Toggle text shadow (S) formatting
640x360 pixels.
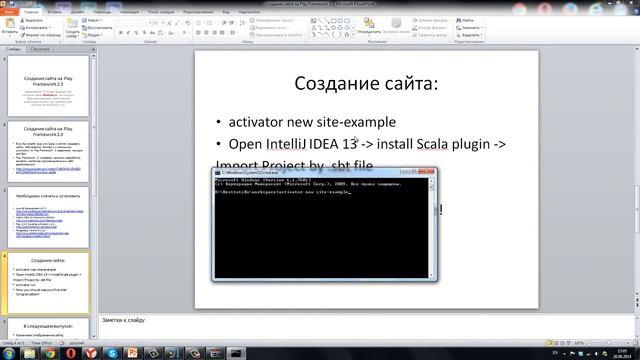click(x=144, y=33)
